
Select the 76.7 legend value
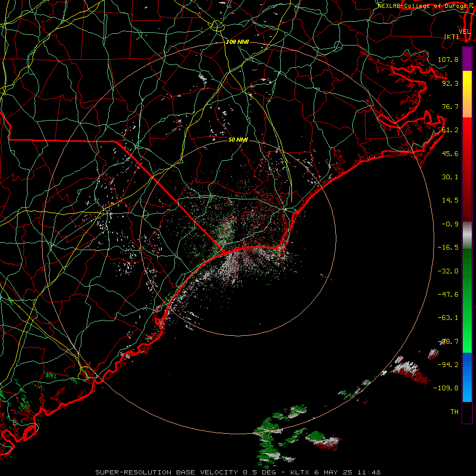point(450,106)
